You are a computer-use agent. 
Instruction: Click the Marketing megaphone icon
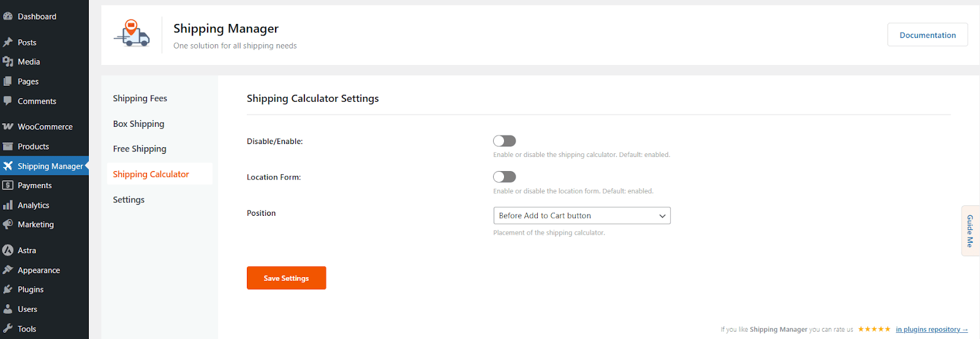coord(8,224)
